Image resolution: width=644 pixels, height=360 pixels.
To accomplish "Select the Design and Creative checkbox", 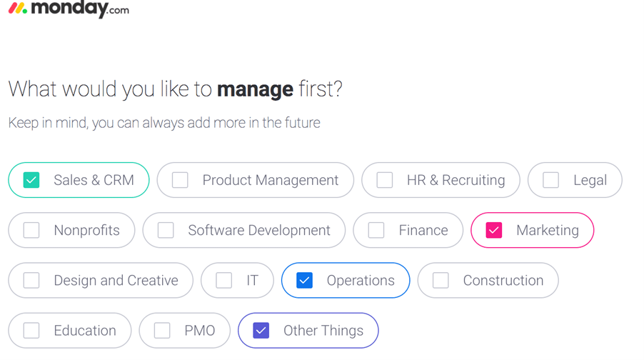I will point(31,280).
